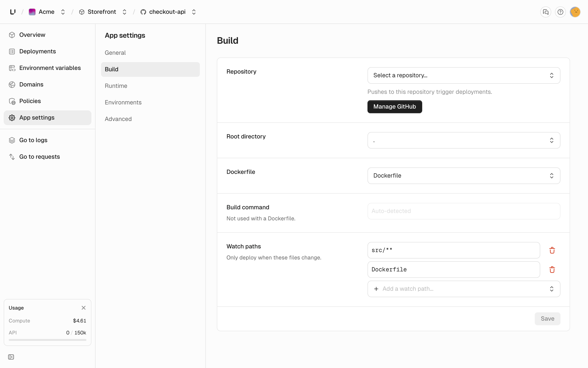588x368 pixels.
Task: Click the GitHub icon next to checkout-api
Action: point(143,12)
